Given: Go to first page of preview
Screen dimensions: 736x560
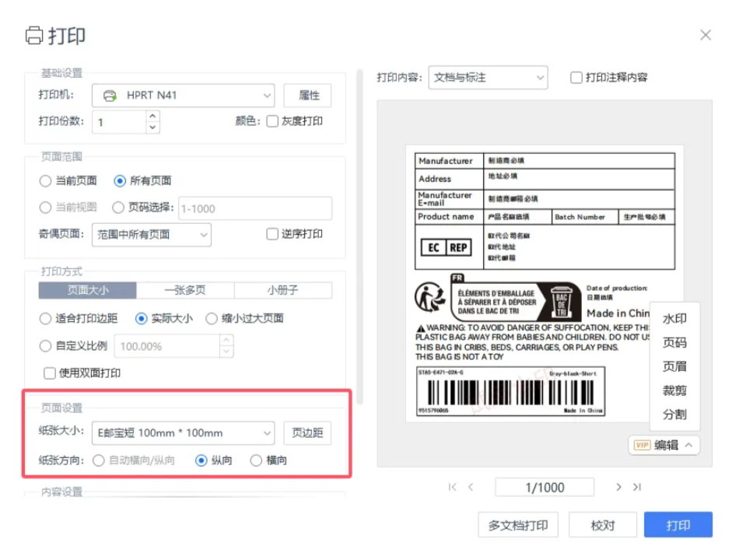Looking at the screenshot, I should tap(452, 487).
